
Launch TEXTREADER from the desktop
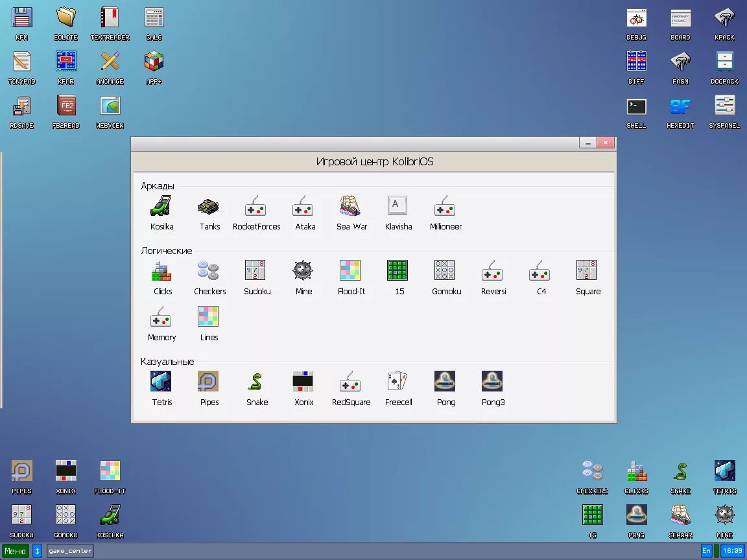[110, 23]
